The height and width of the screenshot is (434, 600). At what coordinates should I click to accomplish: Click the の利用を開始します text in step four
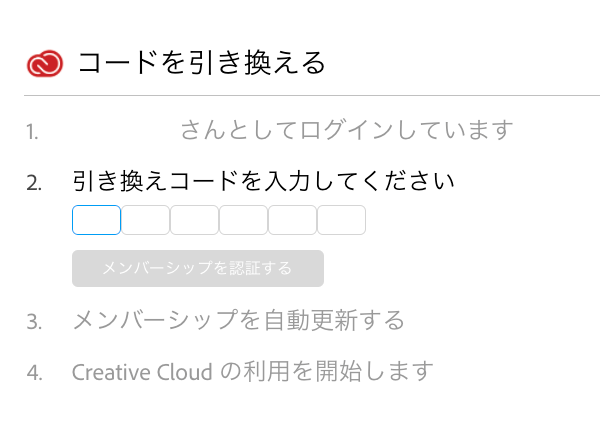pos(326,372)
